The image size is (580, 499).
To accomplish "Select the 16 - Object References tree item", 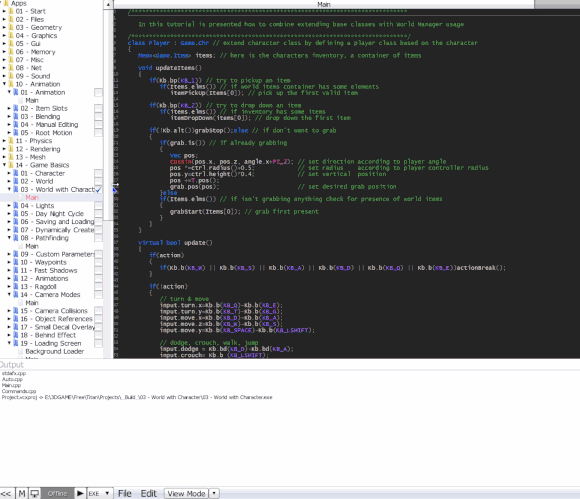I will tap(56, 319).
